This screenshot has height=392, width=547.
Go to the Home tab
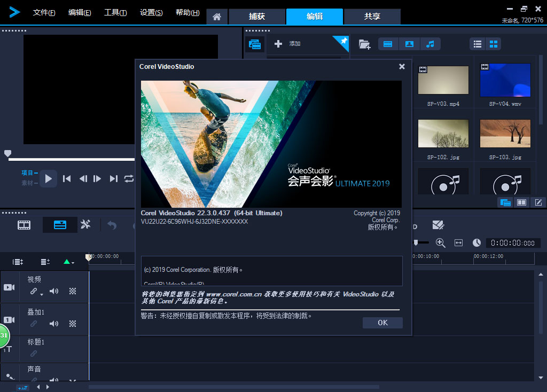[x=217, y=17]
